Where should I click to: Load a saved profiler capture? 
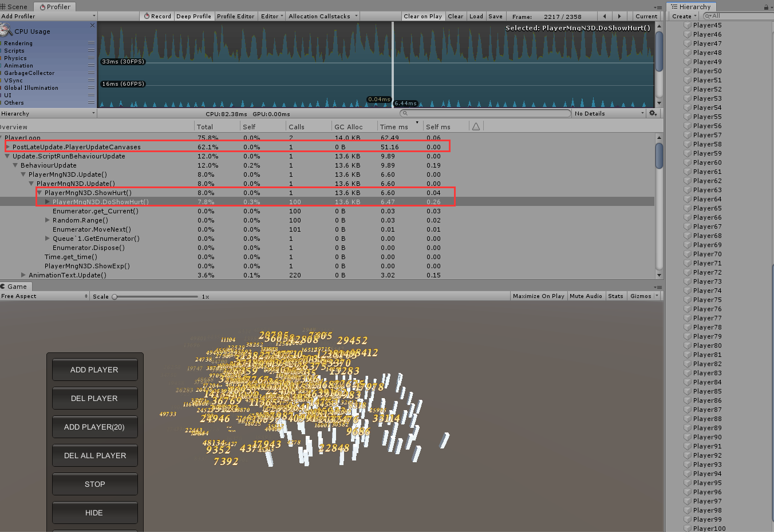click(x=476, y=16)
